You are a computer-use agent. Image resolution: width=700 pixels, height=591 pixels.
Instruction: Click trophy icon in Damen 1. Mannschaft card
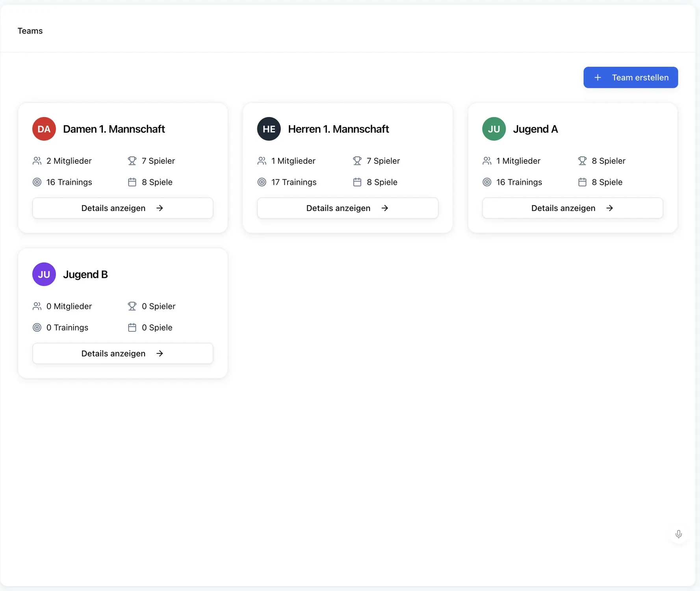point(132,161)
